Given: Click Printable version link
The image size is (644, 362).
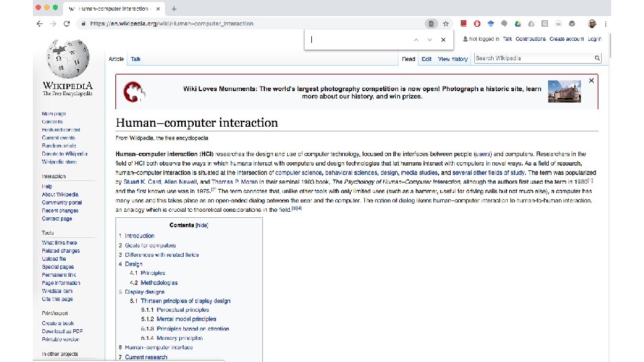Looking at the screenshot, I should tap(60, 339).
